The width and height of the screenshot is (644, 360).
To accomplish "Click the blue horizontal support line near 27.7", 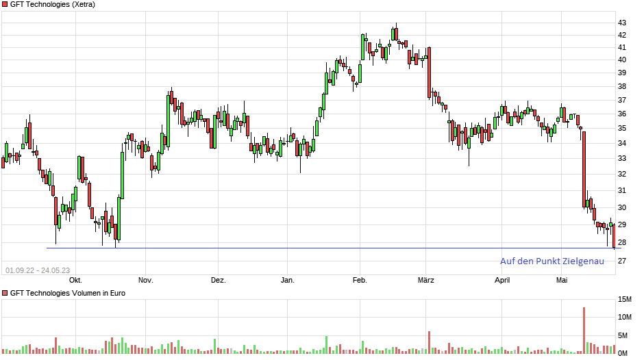I will (x=334, y=248).
